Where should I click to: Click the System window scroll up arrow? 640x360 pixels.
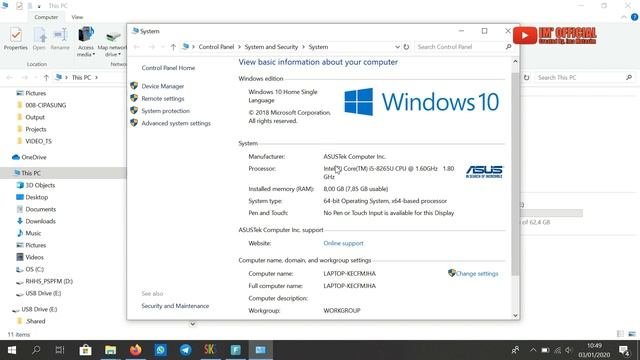pyautogui.click(x=515, y=62)
